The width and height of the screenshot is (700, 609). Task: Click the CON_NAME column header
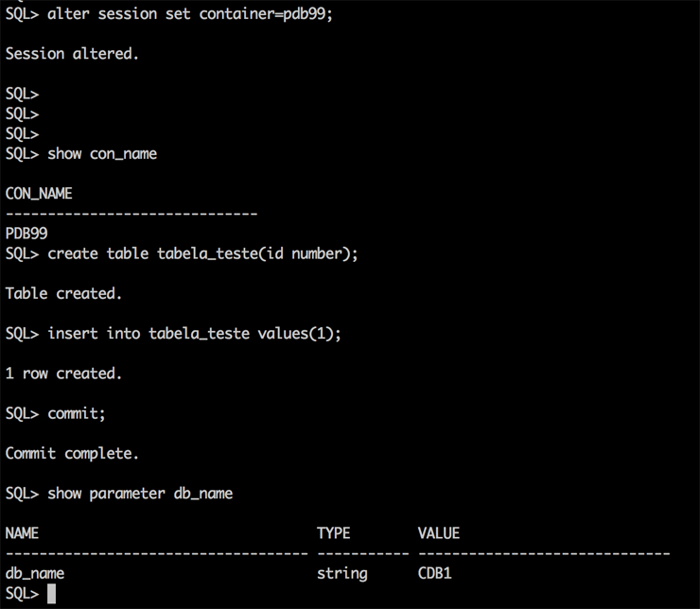click(x=39, y=194)
